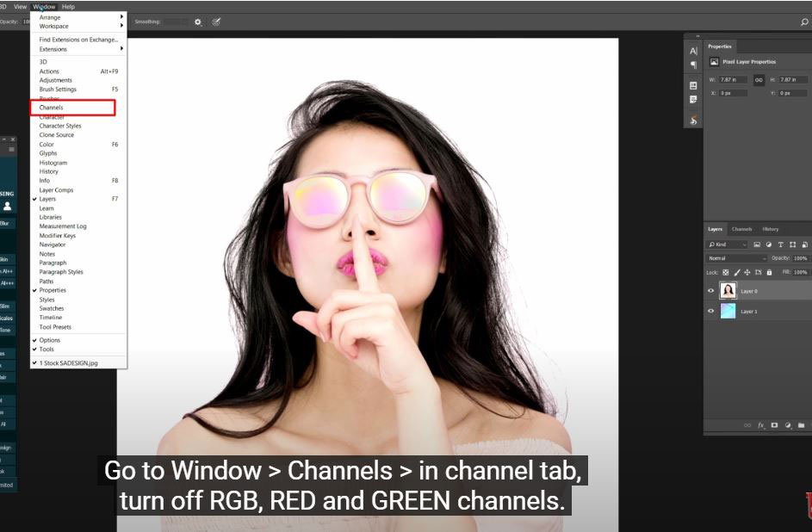The width and height of the screenshot is (812, 532).
Task: Open the Normal blend mode dropdown
Action: tap(736, 258)
